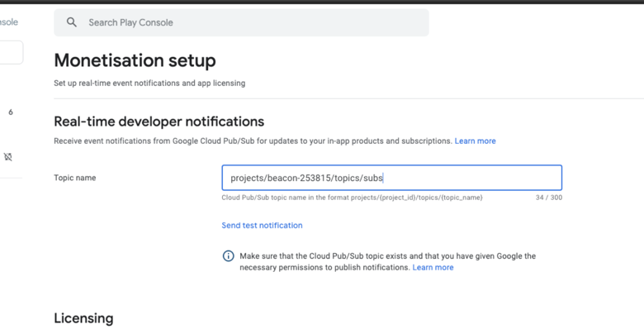Open the partially visible Console logo link
644x334 pixels.
tap(8, 22)
